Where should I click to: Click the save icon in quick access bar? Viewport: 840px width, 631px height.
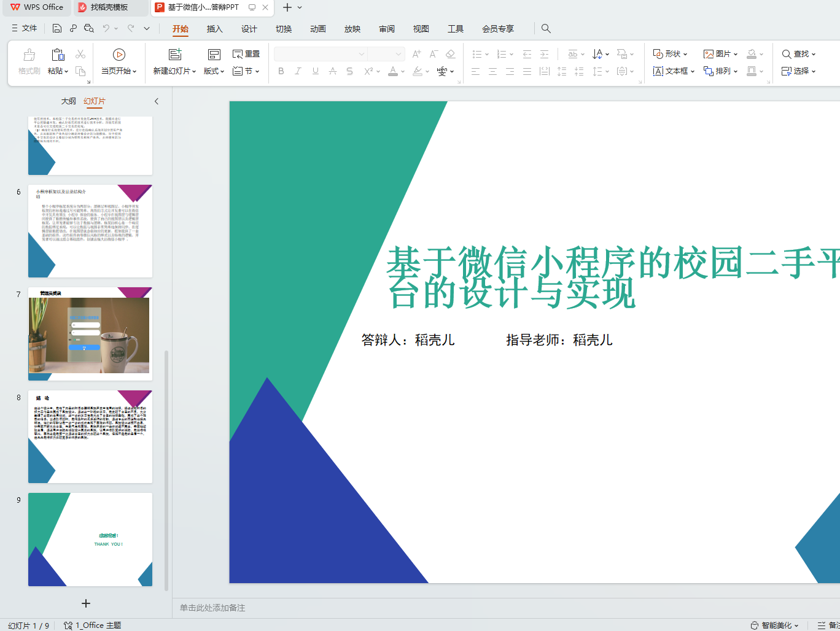coord(57,28)
